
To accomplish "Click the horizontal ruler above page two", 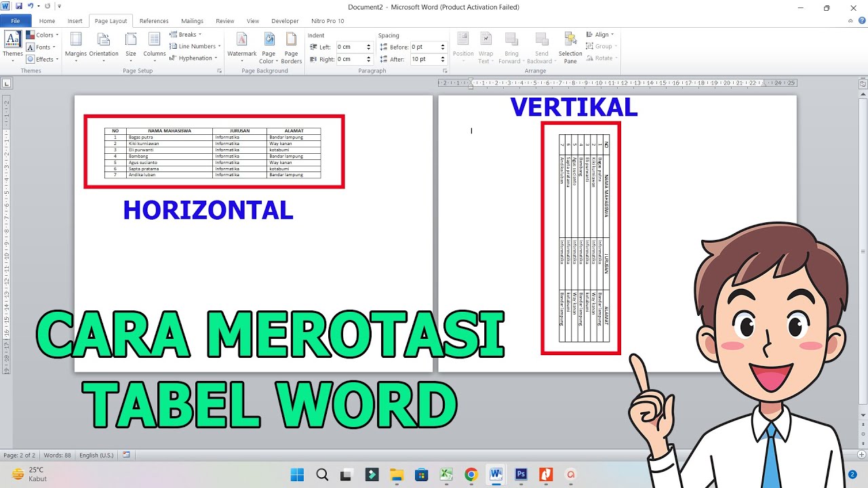I will coord(617,83).
